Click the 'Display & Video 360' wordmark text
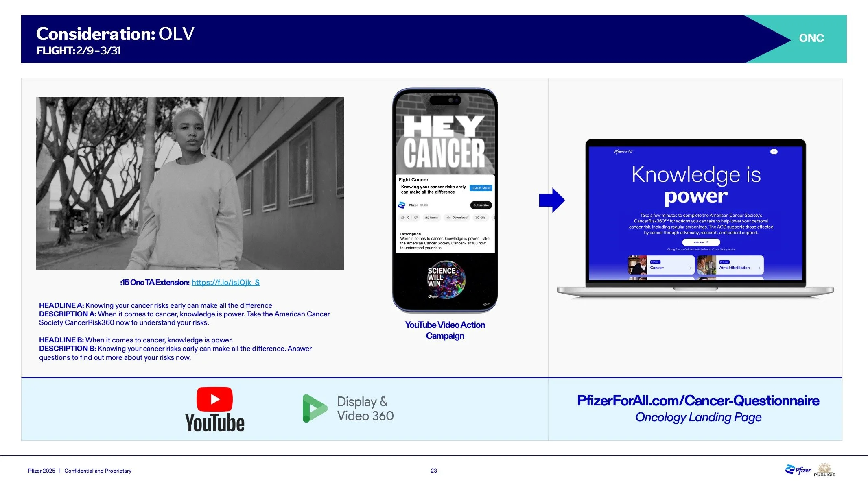The image size is (868, 488). [x=365, y=409]
